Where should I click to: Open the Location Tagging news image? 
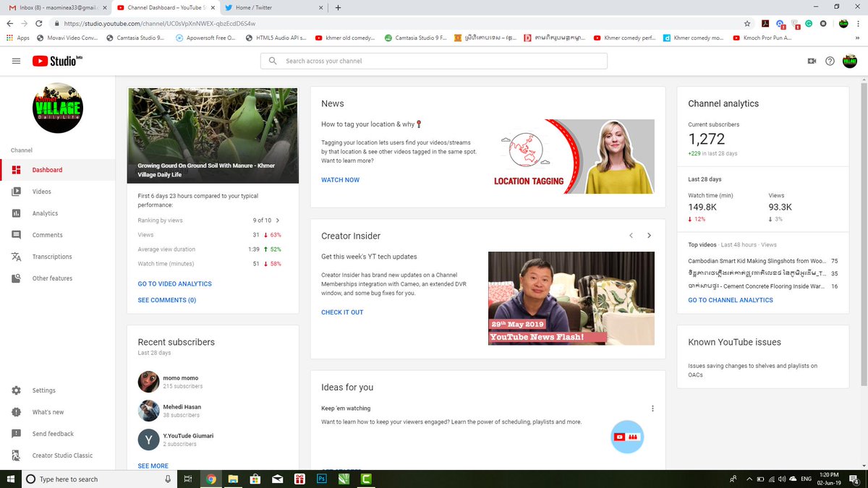pyautogui.click(x=571, y=156)
